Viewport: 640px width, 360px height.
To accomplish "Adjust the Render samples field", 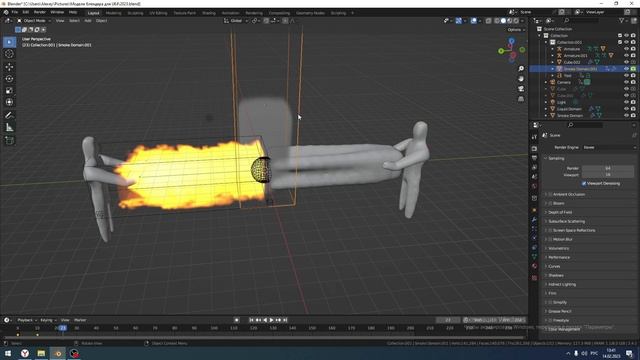I will (x=608, y=168).
